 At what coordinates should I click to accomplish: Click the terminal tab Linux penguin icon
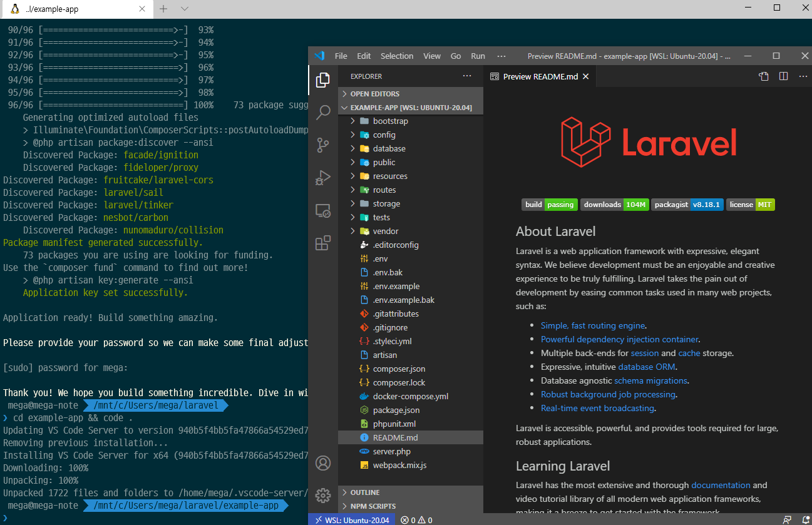(14, 9)
